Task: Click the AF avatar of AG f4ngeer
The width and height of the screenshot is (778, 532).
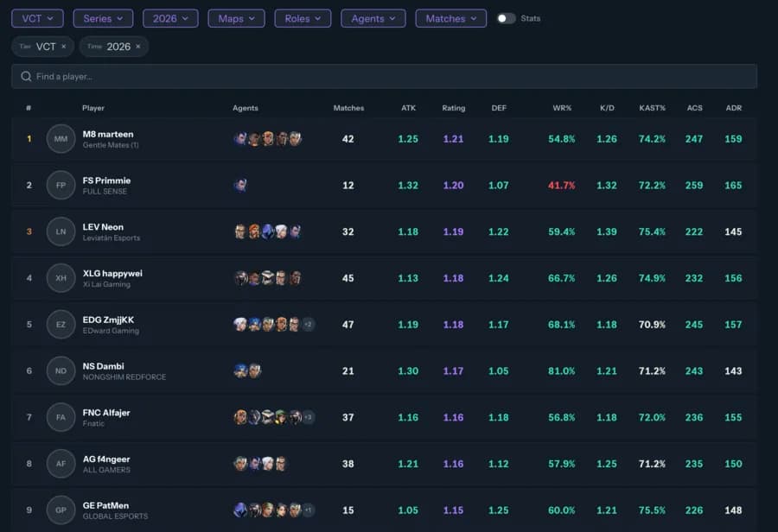Action: click(61, 464)
